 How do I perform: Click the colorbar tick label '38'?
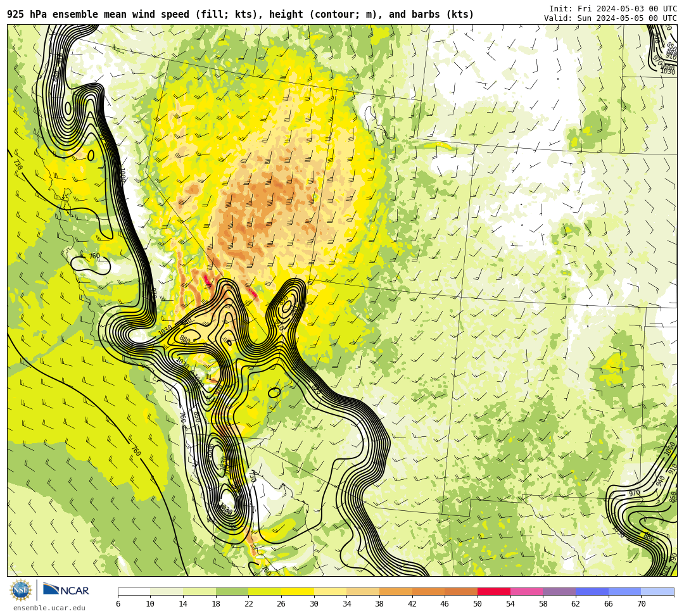click(379, 604)
